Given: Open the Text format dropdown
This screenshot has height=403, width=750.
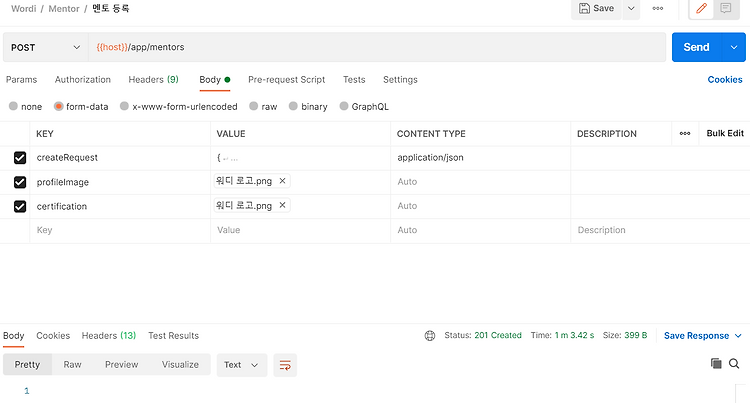Looking at the screenshot, I should coord(242,365).
